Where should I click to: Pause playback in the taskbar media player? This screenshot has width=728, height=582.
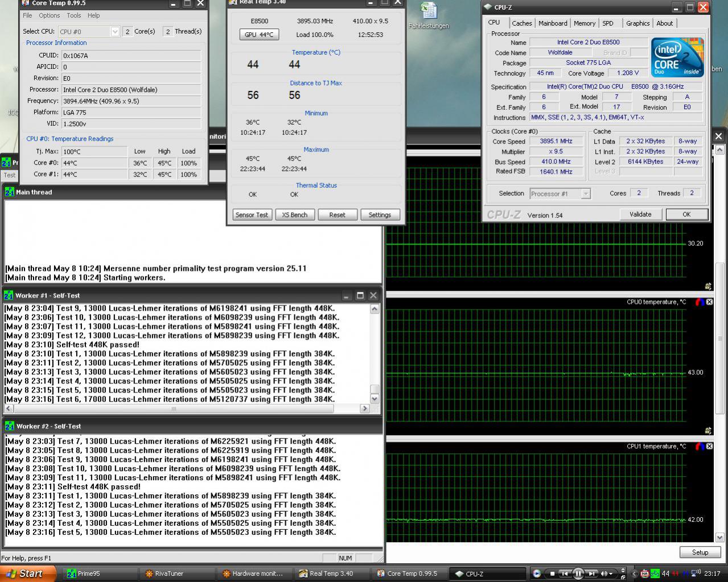(x=578, y=573)
